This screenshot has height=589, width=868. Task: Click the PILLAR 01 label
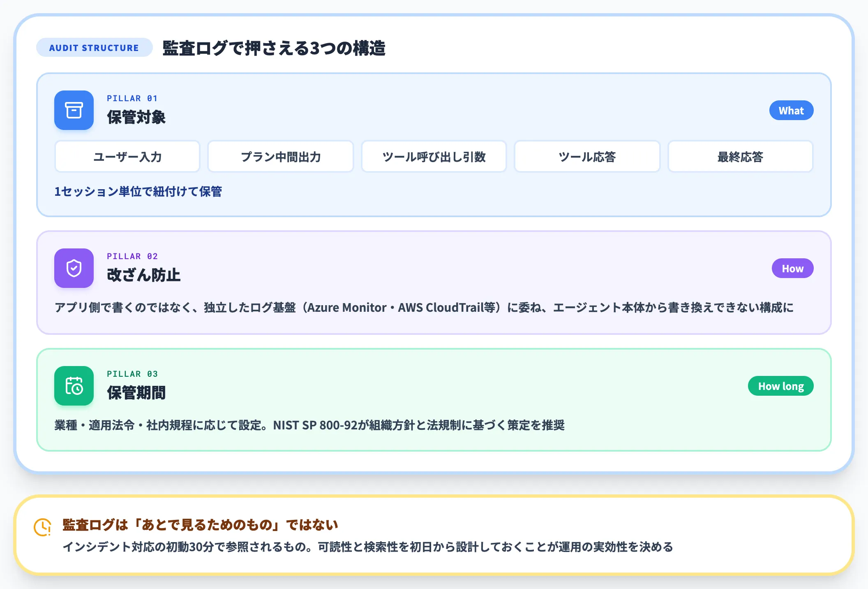(132, 98)
